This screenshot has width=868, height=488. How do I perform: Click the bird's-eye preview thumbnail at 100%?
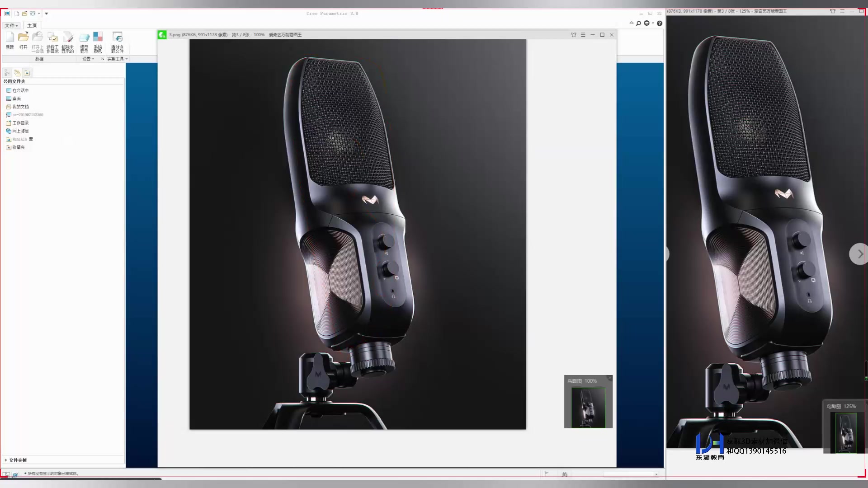click(x=588, y=407)
